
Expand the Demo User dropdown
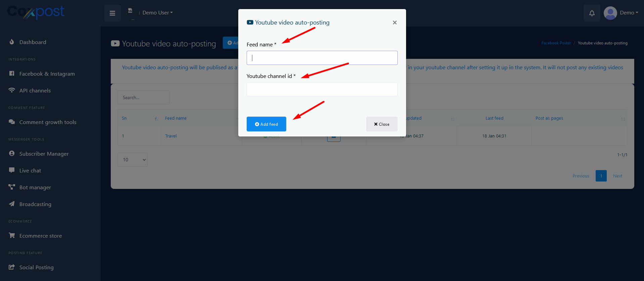(x=157, y=13)
